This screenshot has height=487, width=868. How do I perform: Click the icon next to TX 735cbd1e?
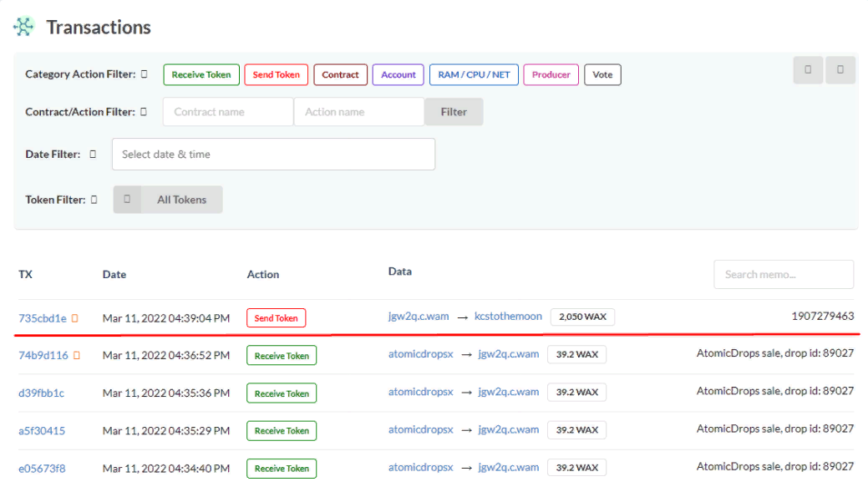(74, 318)
